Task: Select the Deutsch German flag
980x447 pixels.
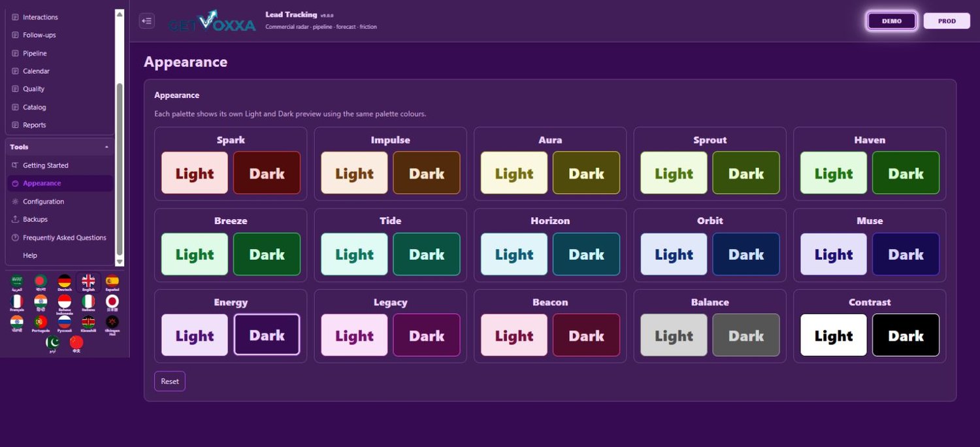Action: [64, 282]
